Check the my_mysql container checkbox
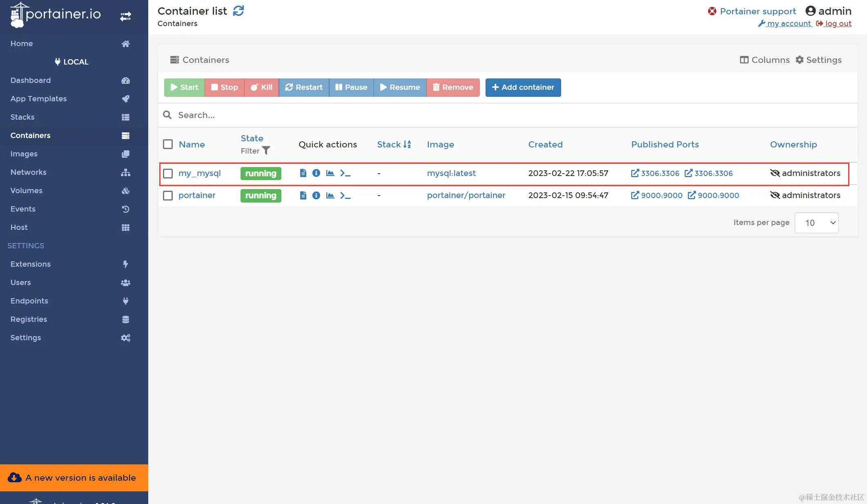This screenshot has width=867, height=504. tap(168, 174)
